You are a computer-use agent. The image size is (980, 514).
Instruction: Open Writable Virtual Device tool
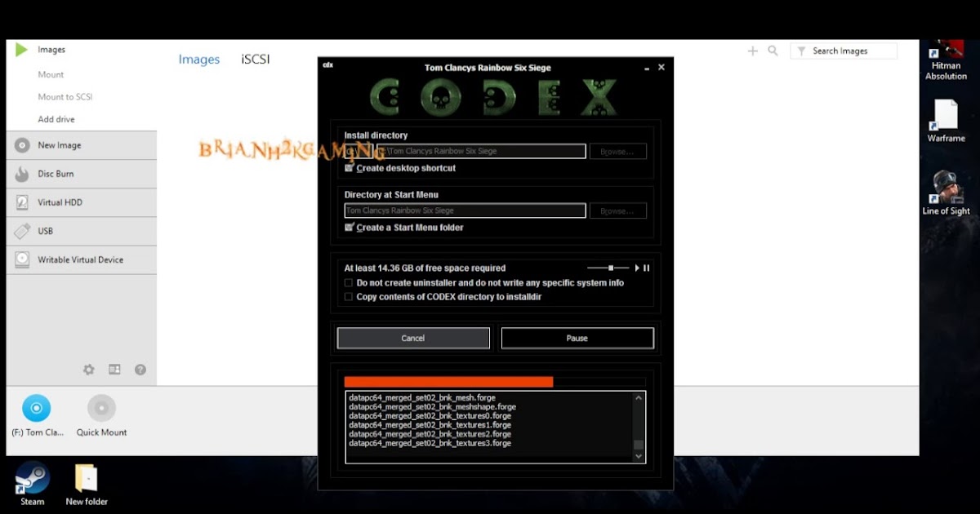pos(81,259)
